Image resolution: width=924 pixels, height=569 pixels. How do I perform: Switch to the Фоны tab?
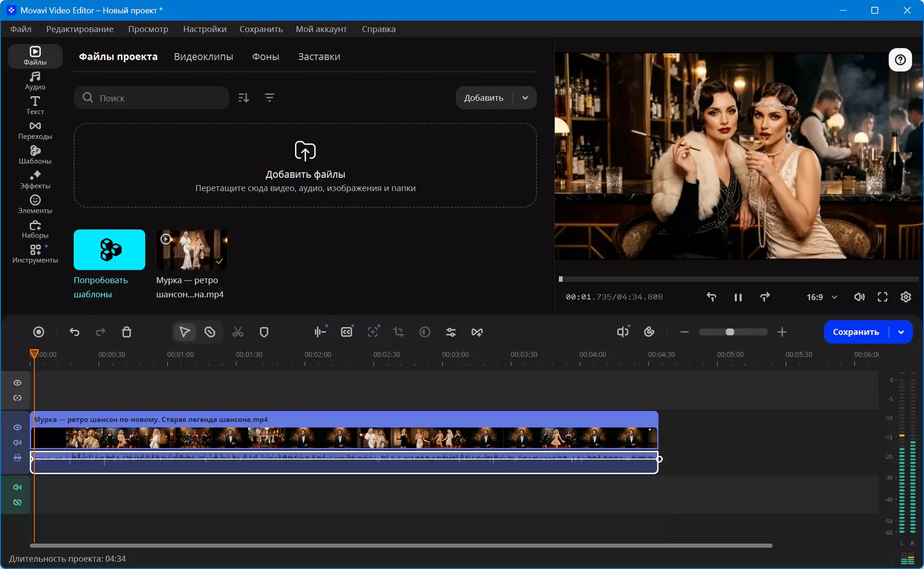[x=266, y=56]
